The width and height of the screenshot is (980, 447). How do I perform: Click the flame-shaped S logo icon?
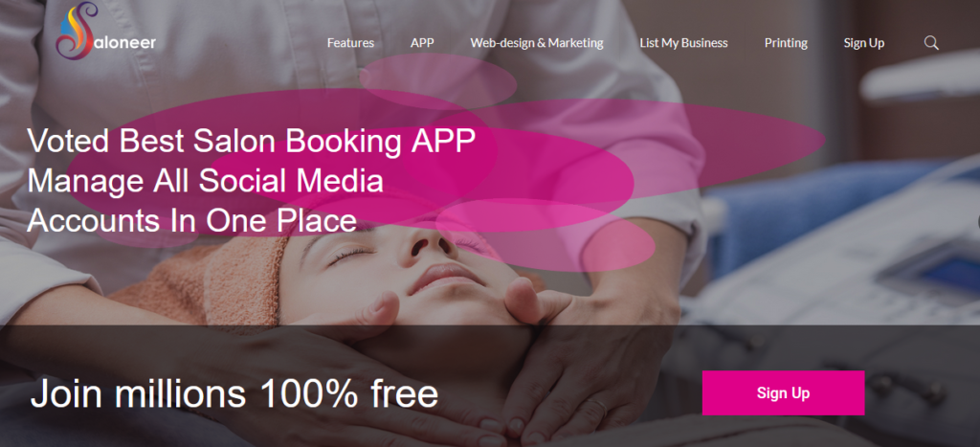click(x=77, y=31)
